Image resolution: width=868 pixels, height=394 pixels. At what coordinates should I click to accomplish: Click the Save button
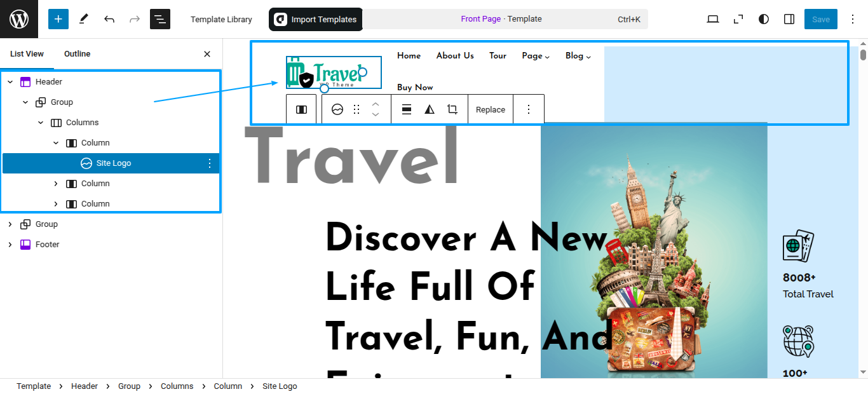[x=821, y=19]
